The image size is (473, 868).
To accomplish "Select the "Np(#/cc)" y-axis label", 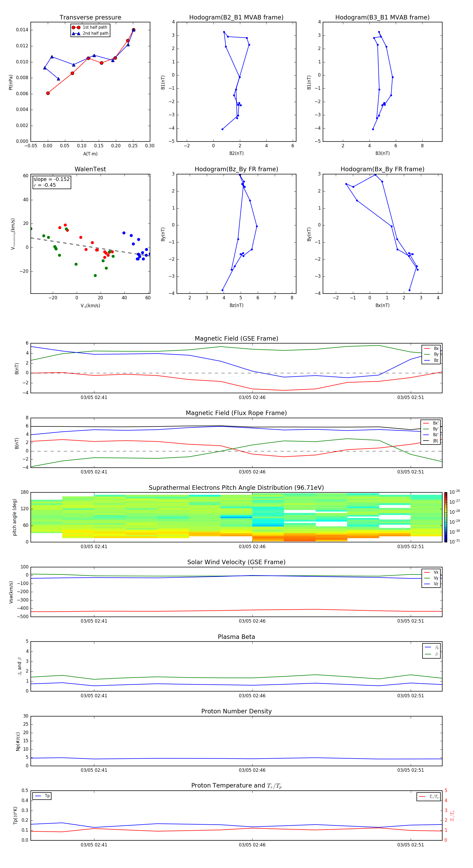I will click(18, 741).
